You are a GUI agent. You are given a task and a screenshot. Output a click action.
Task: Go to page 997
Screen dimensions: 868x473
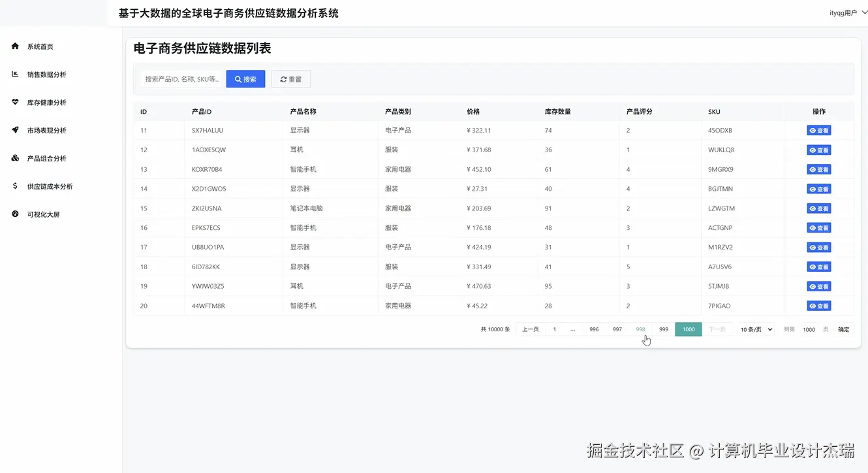coord(617,329)
